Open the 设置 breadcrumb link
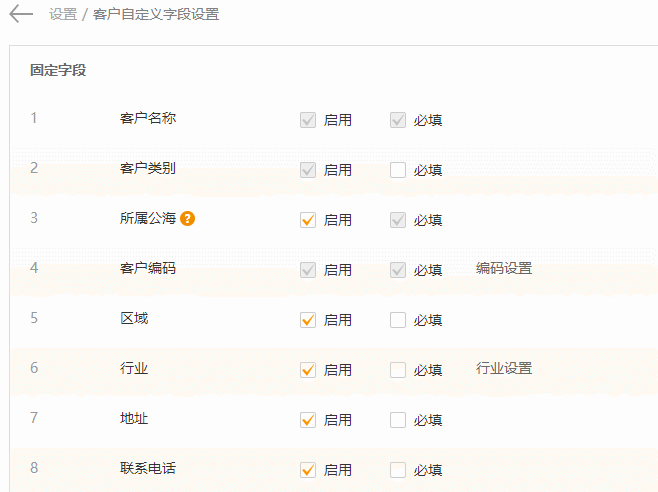Screen dimensions: 658x492 [x=63, y=14]
